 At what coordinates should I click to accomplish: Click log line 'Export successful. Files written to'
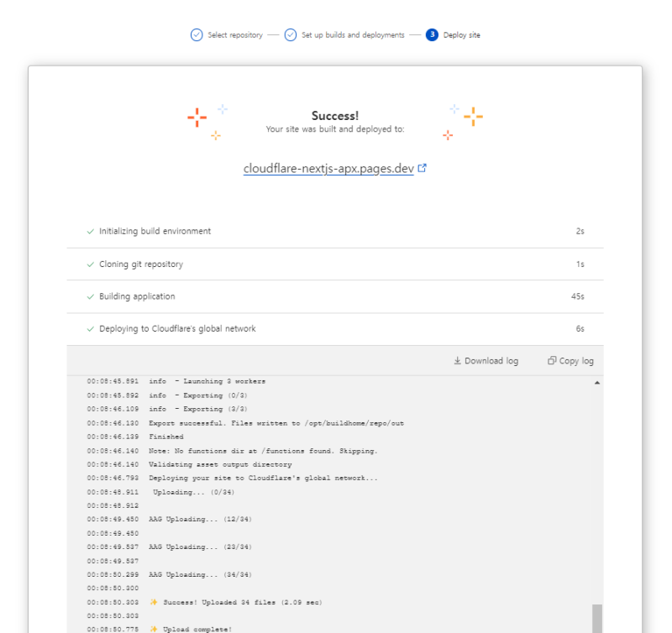(276, 423)
